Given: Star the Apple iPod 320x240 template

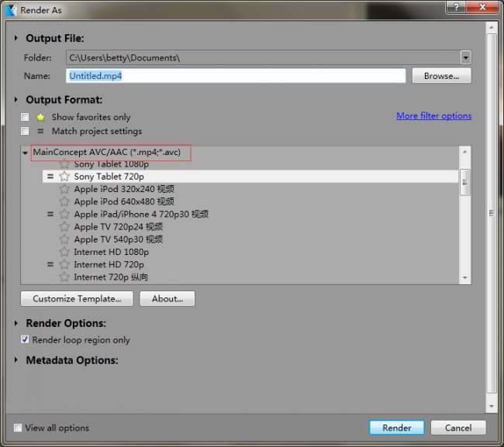Looking at the screenshot, I should [64, 189].
